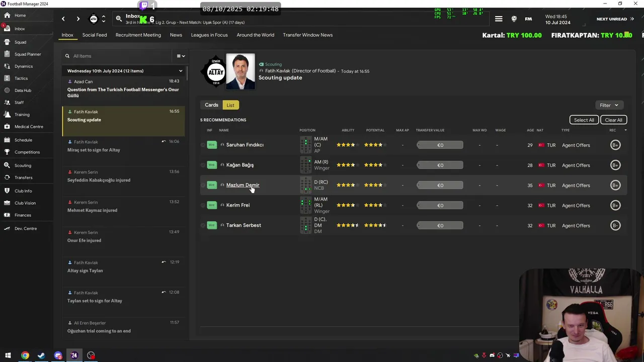The image size is (644, 362).
Task: Click the B+ recommendation badge for Saruhan Fındıkcı
Action: (x=615, y=145)
